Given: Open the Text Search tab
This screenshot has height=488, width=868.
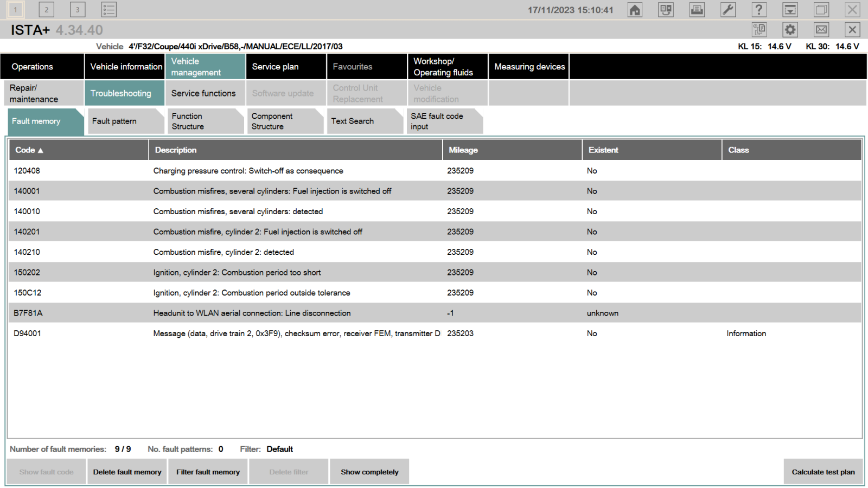Looking at the screenshot, I should [365, 121].
